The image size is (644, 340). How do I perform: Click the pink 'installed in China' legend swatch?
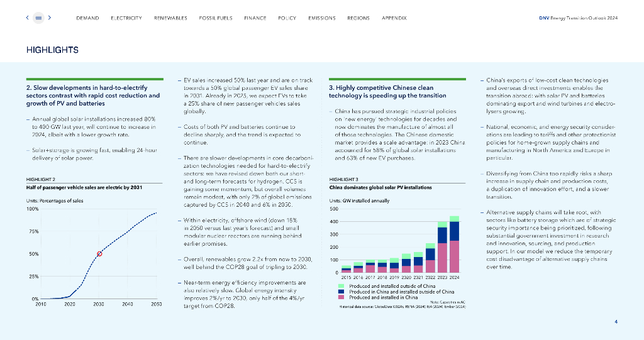(x=341, y=297)
